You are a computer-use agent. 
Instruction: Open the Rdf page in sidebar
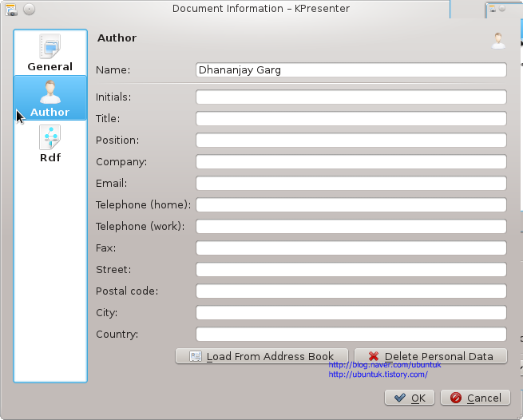[50, 144]
